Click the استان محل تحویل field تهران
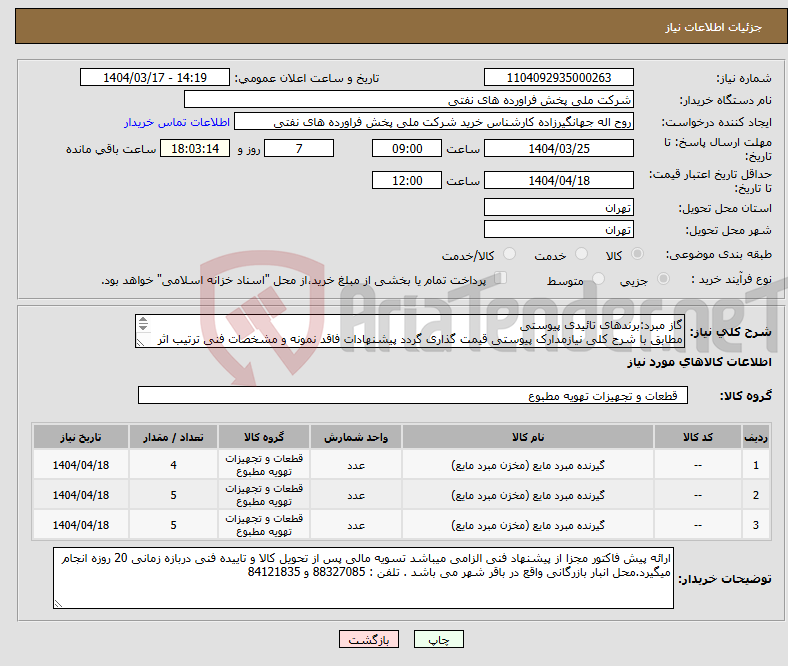788x666 pixels. click(559, 207)
